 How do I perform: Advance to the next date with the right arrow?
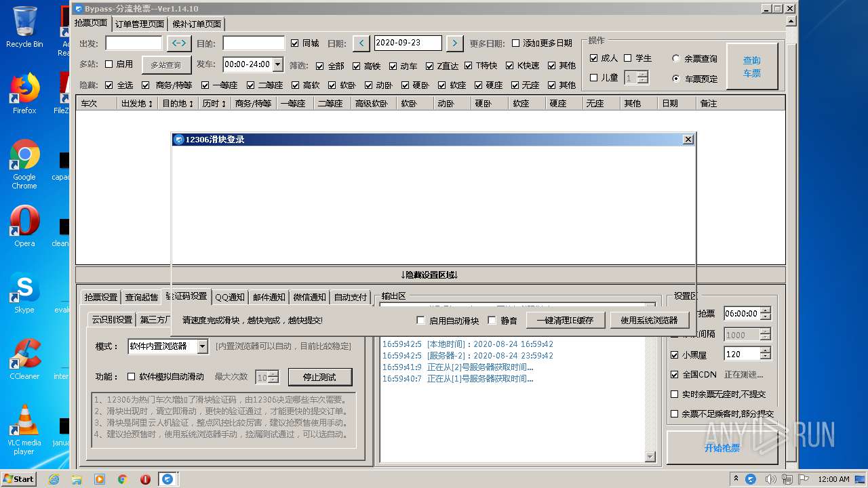tap(454, 43)
